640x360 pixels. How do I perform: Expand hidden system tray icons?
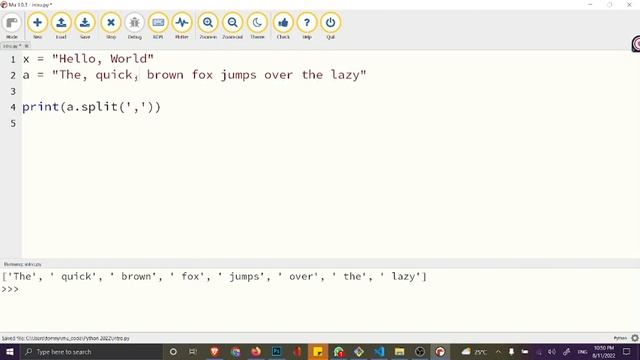coord(498,352)
